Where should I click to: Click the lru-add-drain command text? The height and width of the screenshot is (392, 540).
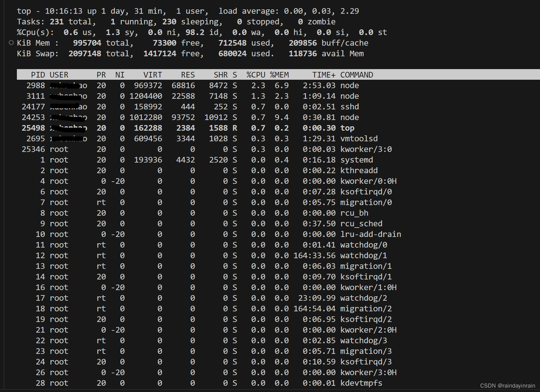371,234
